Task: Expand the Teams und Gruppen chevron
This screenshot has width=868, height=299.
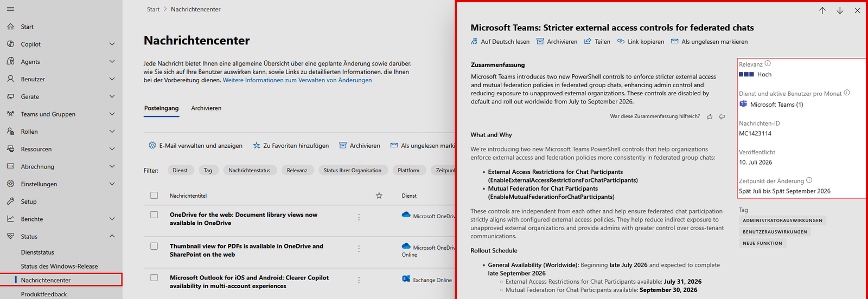Action: [112, 114]
